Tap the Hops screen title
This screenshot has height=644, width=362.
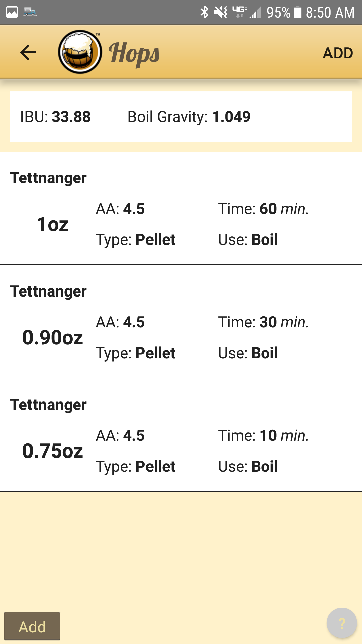(x=134, y=53)
